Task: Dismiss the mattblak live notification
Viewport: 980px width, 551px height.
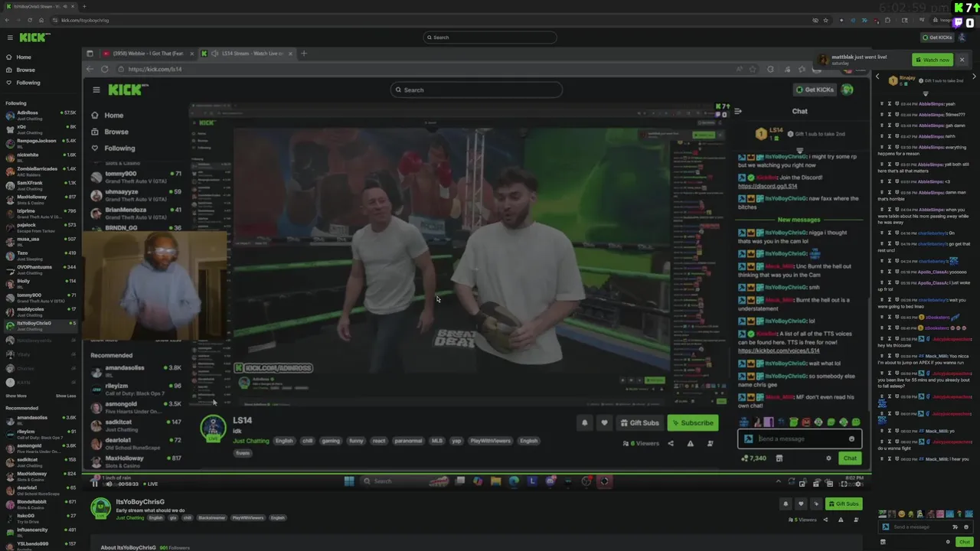Action: [x=962, y=60]
